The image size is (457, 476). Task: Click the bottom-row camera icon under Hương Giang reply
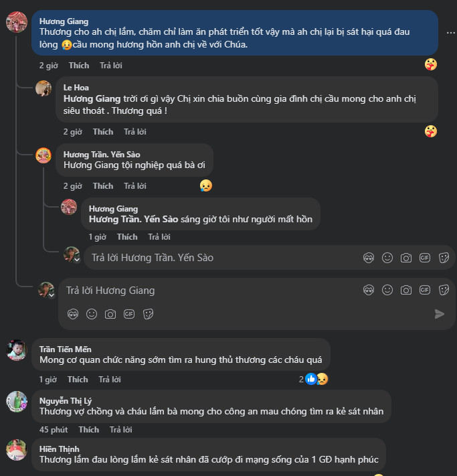click(x=110, y=313)
